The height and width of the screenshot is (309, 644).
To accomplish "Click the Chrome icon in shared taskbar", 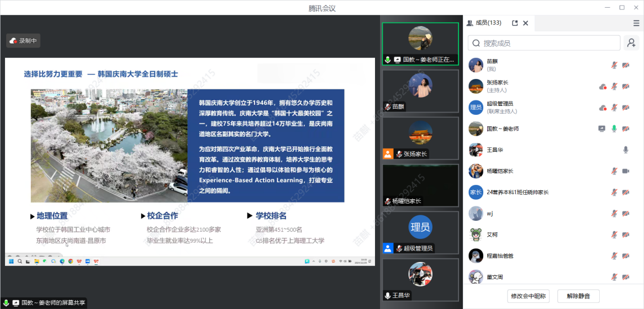I will pos(71,261).
